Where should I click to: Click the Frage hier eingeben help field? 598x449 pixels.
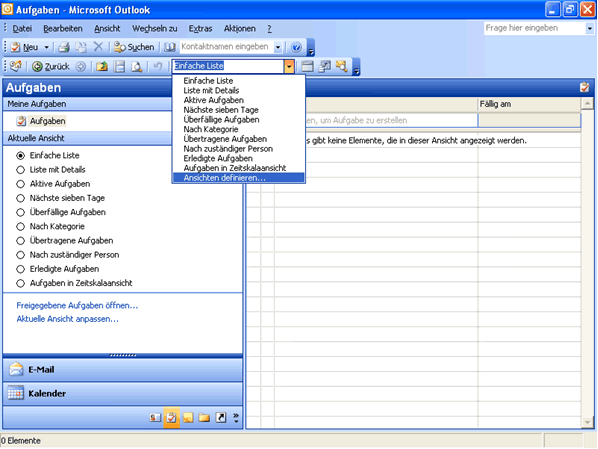534,28
